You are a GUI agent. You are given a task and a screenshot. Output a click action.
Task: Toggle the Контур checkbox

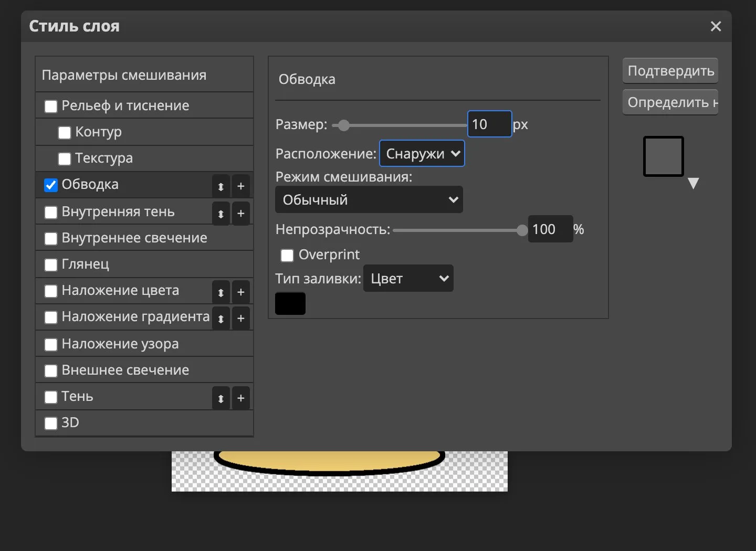pos(65,133)
